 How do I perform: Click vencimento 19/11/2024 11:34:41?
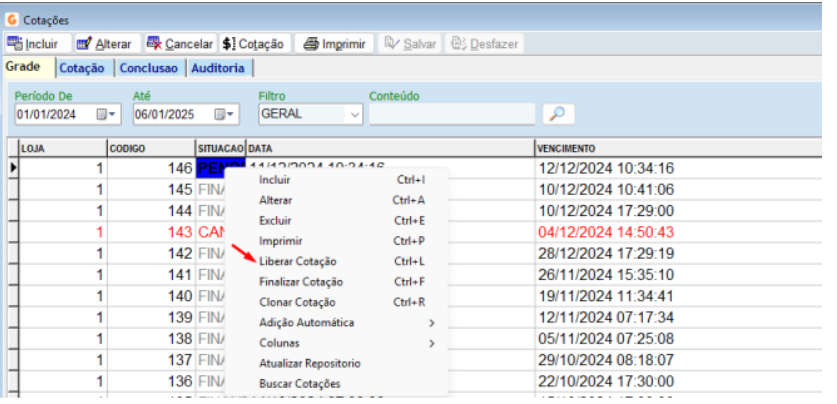[x=606, y=297]
